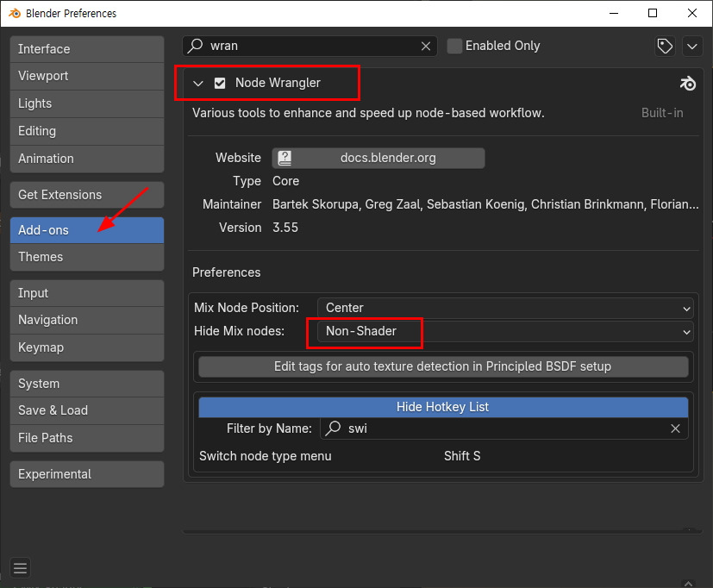Image resolution: width=713 pixels, height=588 pixels.
Task: Switch to the Viewport tab
Action: coord(87,76)
